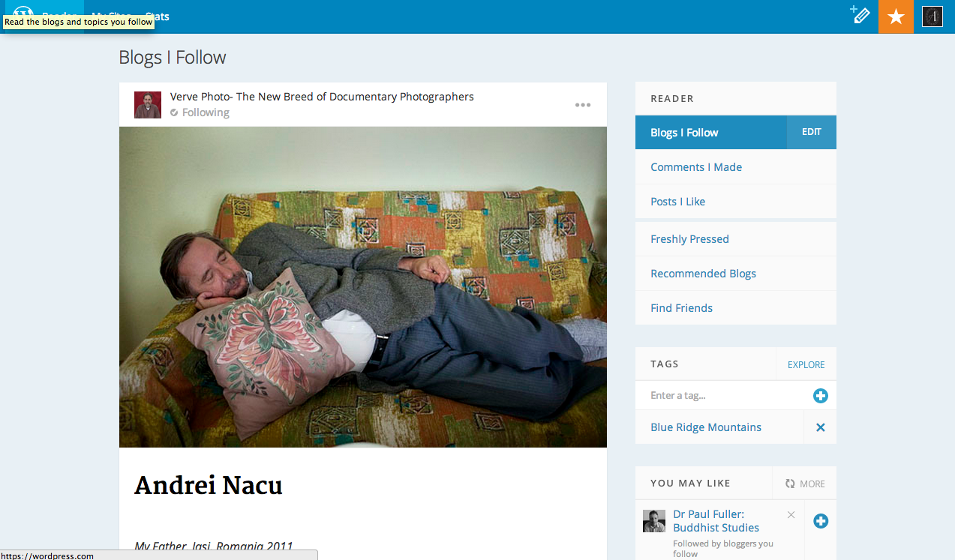The height and width of the screenshot is (560, 955).
Task: Open the post's three-dot options menu
Action: pos(583,105)
